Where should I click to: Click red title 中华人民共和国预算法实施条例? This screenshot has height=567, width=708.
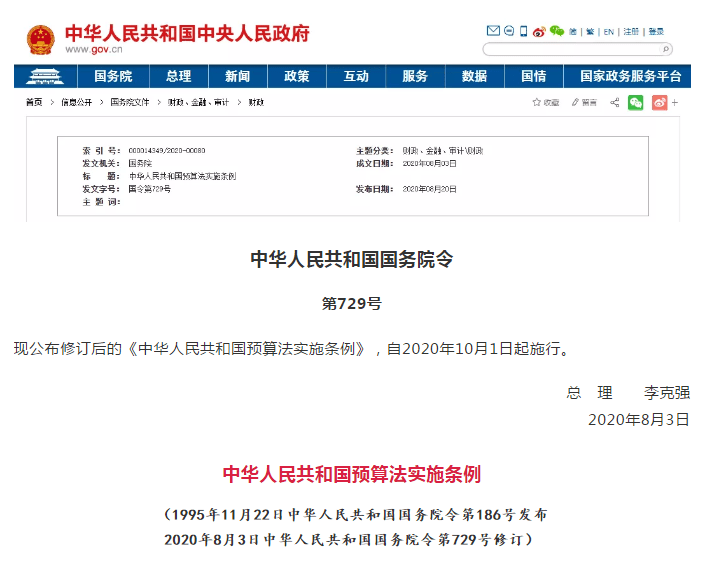(x=352, y=474)
